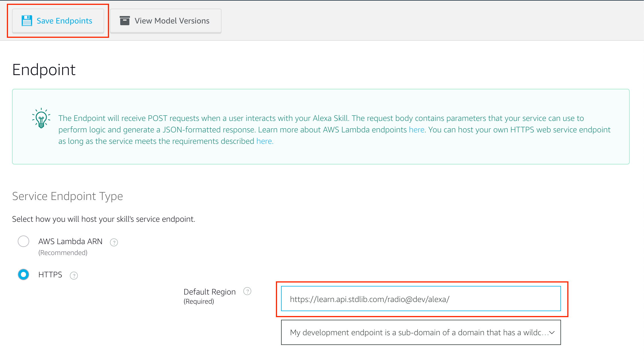This screenshot has width=644, height=361.
Task: Choose the AWS Lambda ARN label
Action: [x=70, y=242]
